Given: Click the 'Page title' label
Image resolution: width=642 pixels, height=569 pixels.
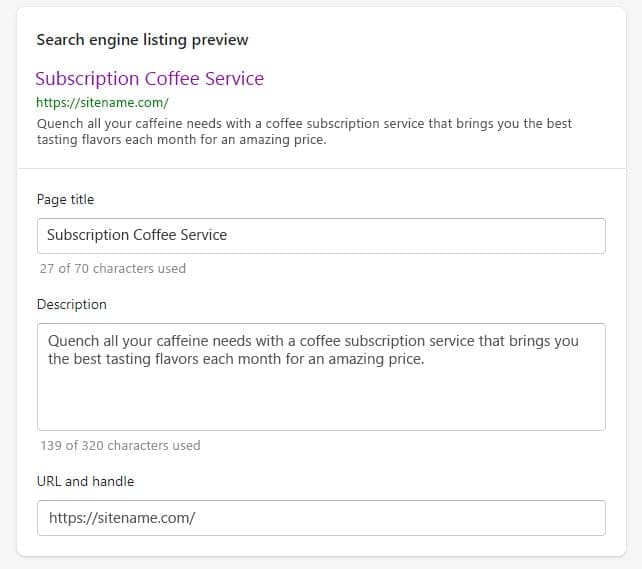Looking at the screenshot, I should [66, 199].
